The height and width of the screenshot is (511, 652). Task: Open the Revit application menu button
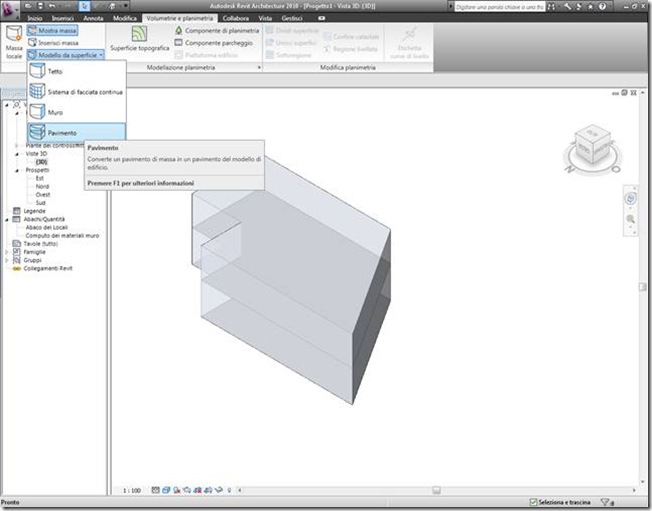click(x=10, y=9)
